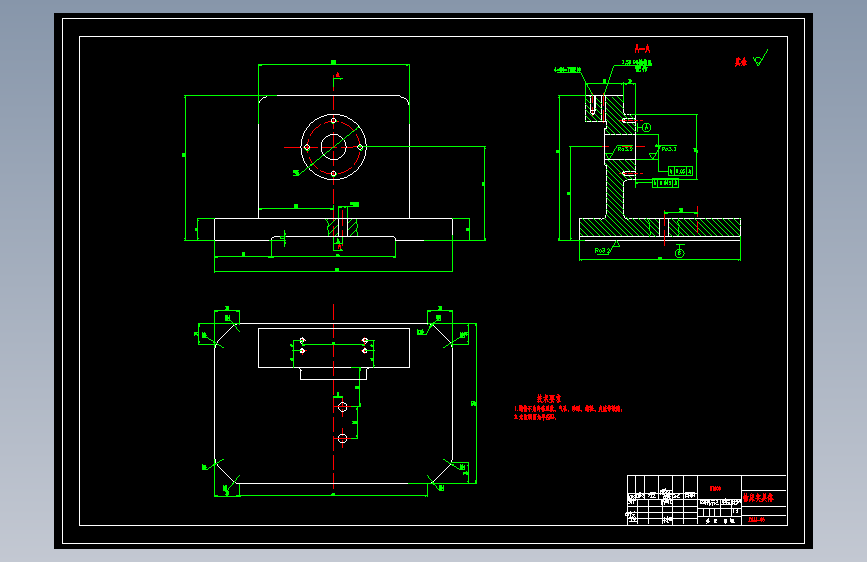Viewport: 867px width, 562px height.
Task: Click the circled datum A symbol in section view
Action: [646, 128]
